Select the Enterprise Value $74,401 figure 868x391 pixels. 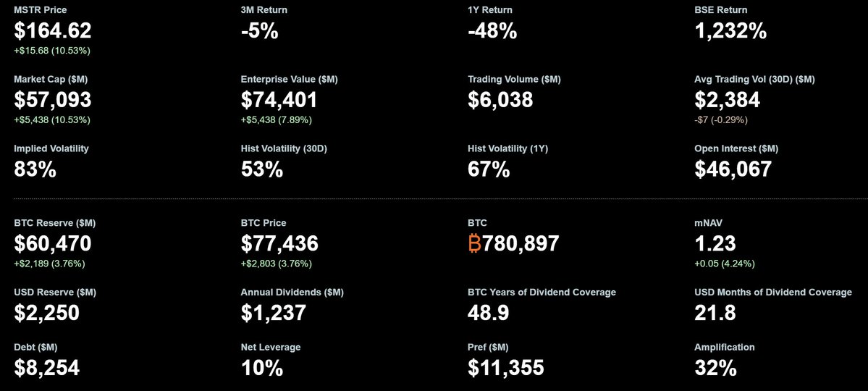point(279,99)
